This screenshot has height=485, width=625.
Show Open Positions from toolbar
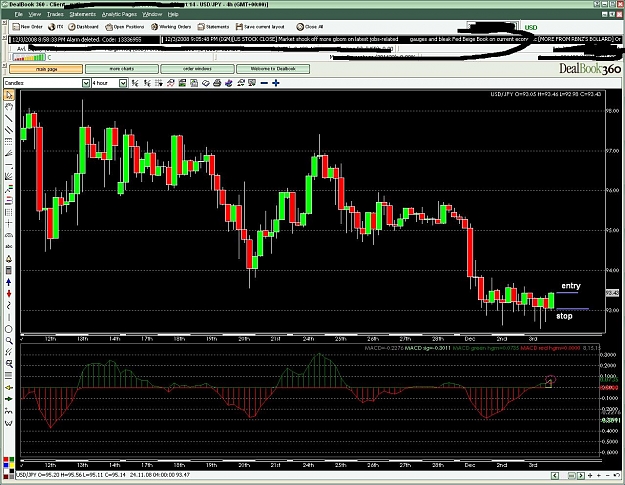124,27
